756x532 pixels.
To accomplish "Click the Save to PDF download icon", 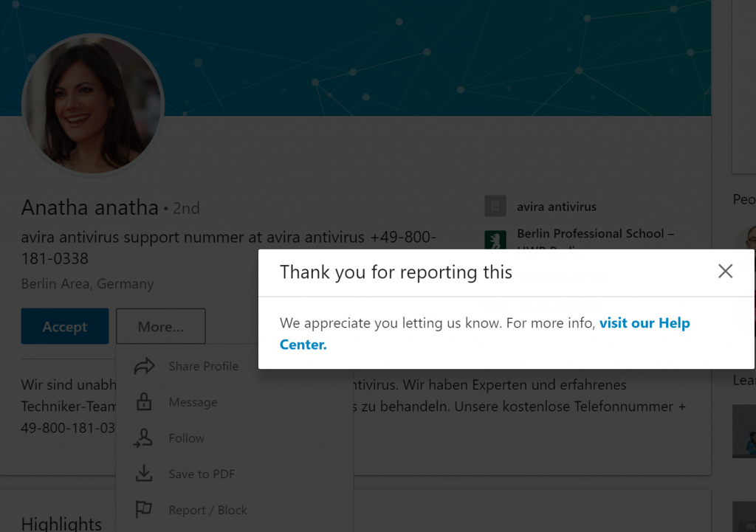I will pyautogui.click(x=145, y=474).
